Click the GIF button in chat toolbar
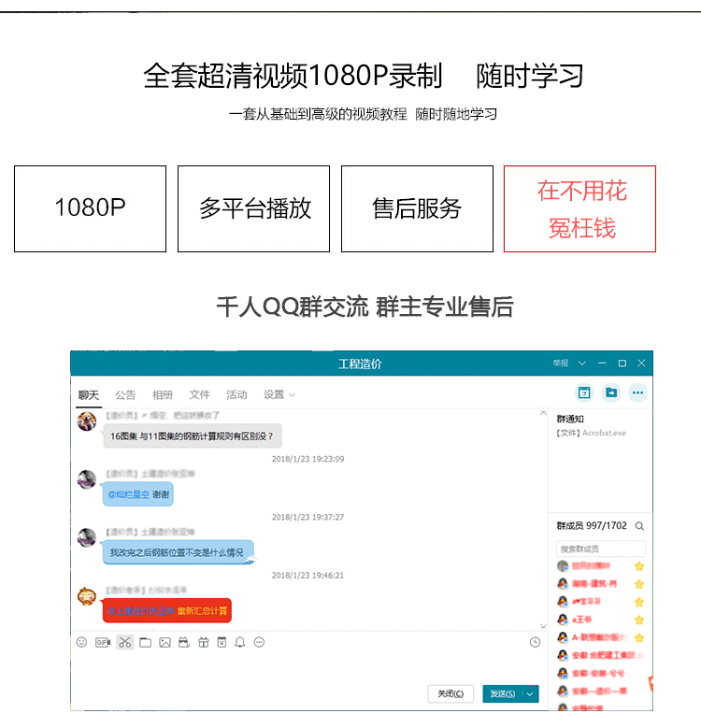 click(x=103, y=642)
